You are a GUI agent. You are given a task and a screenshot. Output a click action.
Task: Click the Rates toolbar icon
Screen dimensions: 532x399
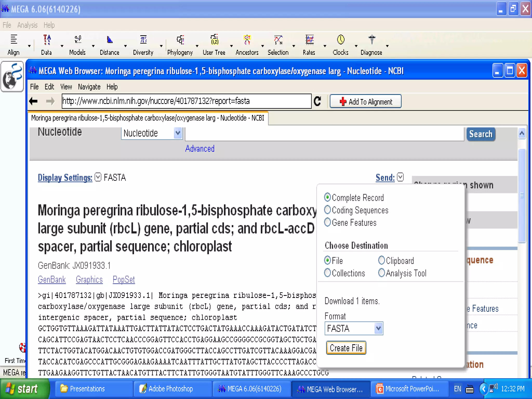point(309,45)
